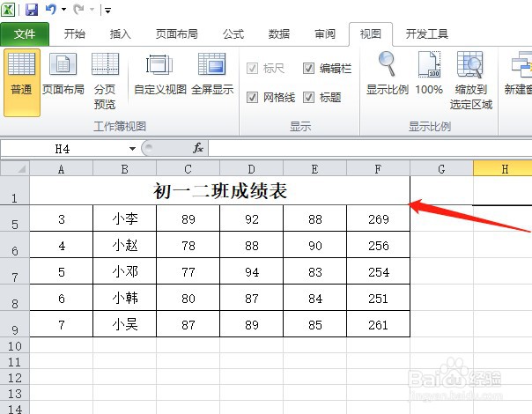532x414 pixels.
Task: Switch to the 数据 tab
Action: point(279,34)
